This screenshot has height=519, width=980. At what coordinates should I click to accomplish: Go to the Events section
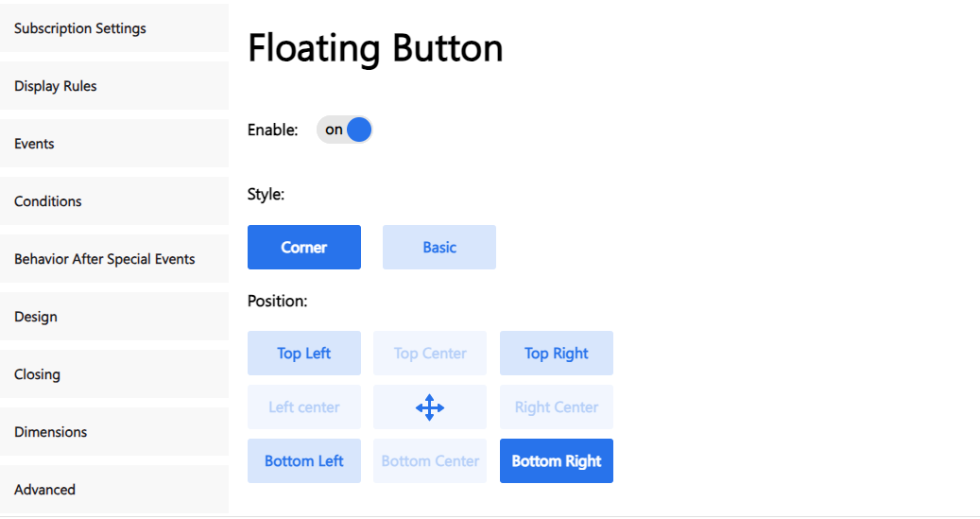[114, 143]
